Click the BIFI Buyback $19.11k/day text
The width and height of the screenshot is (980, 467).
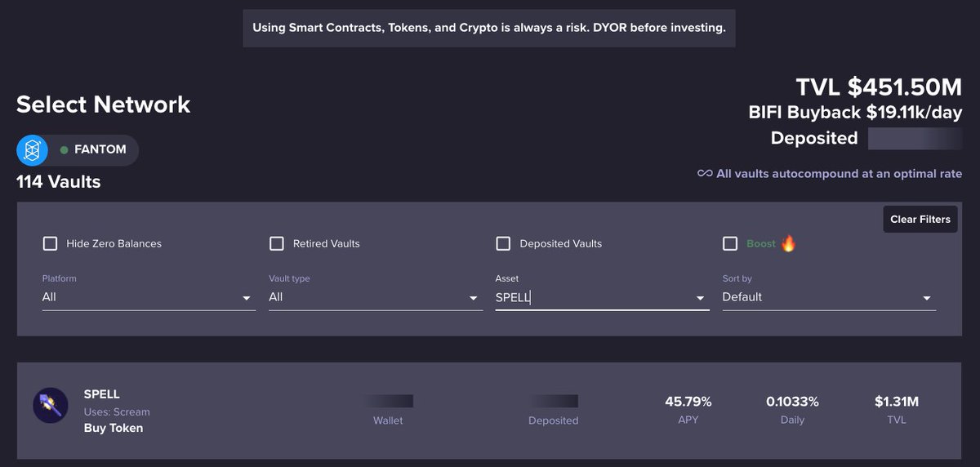tap(855, 113)
